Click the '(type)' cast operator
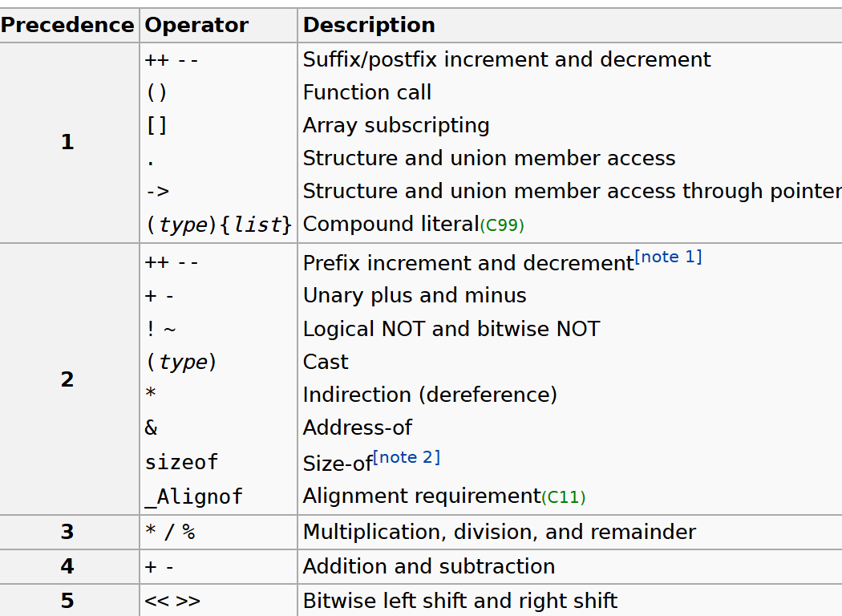 (181, 362)
